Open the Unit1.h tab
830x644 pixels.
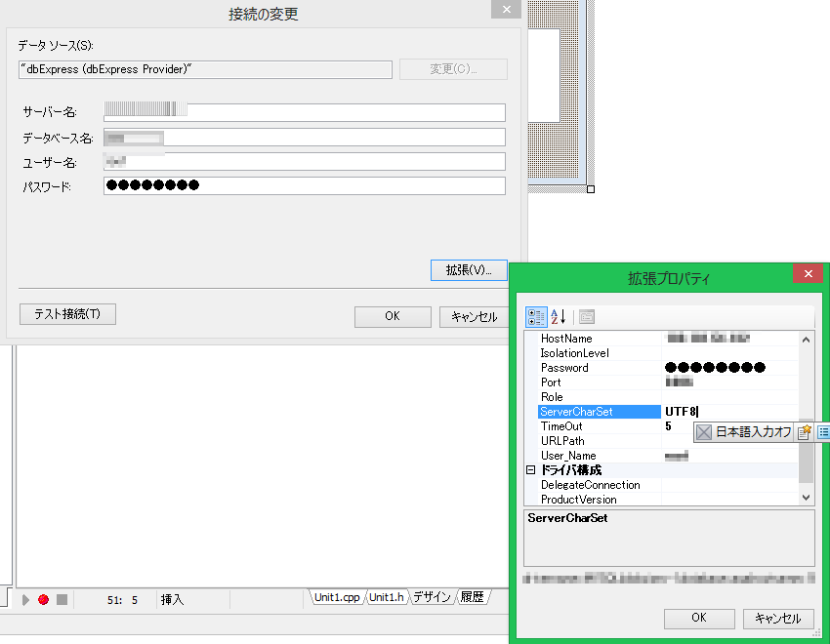(387, 597)
